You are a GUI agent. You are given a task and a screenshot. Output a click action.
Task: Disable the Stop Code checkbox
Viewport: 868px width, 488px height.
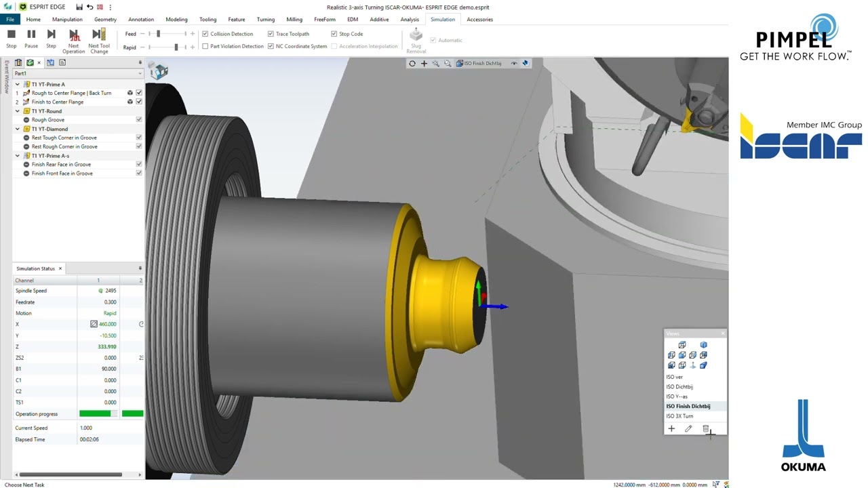(334, 33)
